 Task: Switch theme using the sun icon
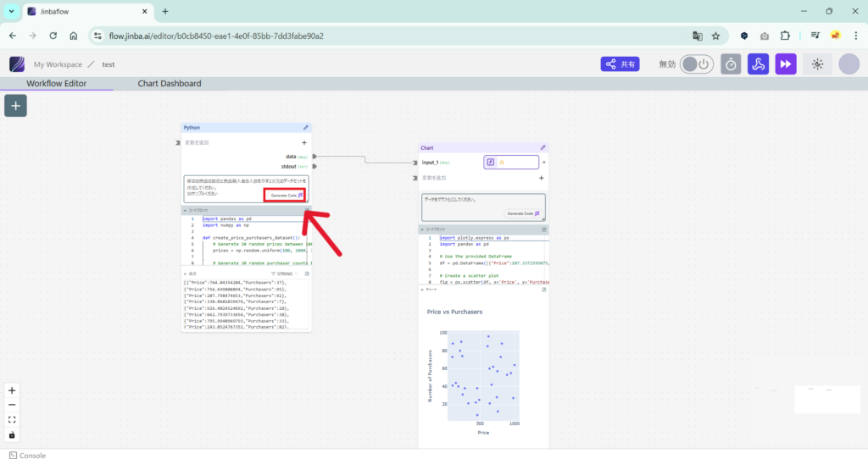[x=817, y=64]
